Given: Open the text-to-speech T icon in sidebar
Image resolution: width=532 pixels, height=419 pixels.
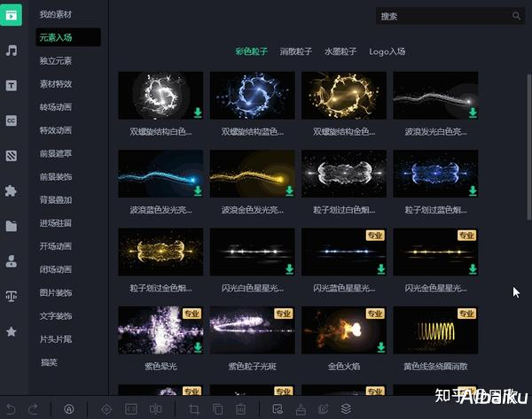Looking at the screenshot, I should (12, 296).
